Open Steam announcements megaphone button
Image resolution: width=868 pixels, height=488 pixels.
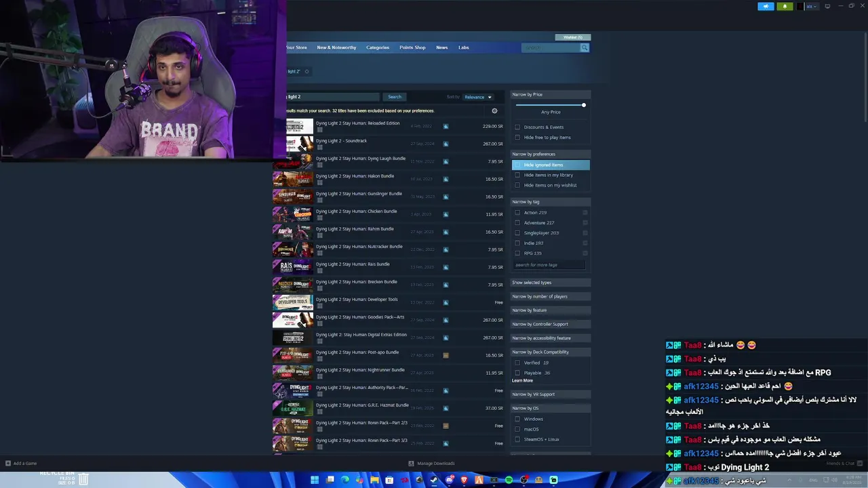coord(766,6)
